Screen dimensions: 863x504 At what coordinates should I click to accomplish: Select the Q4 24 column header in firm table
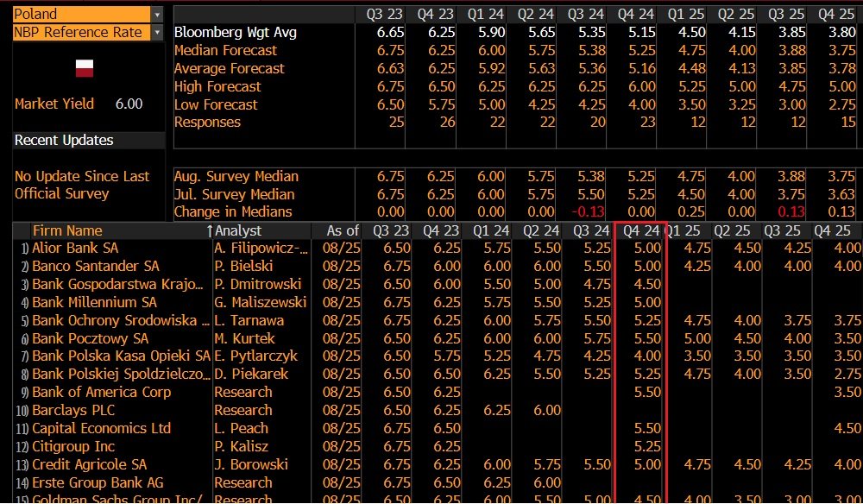point(640,230)
